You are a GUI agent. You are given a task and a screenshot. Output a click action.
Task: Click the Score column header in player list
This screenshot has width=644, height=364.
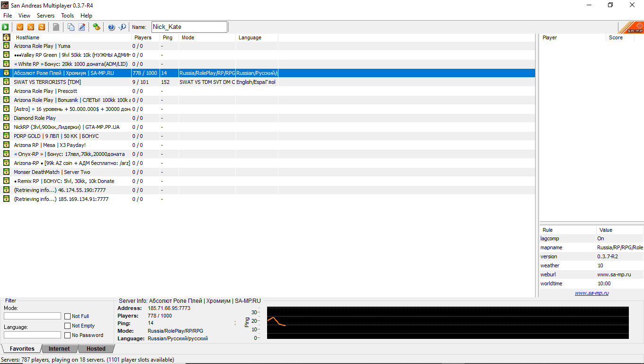coord(620,37)
